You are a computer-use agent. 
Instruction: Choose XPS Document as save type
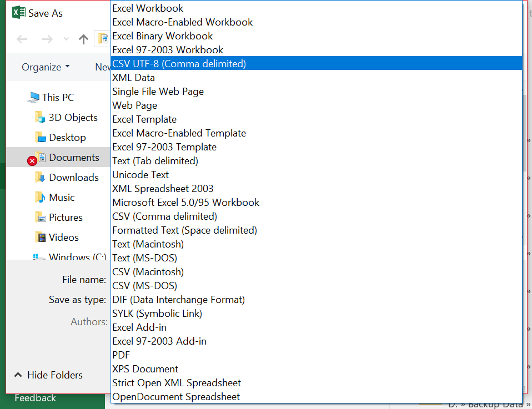pyautogui.click(x=316, y=369)
